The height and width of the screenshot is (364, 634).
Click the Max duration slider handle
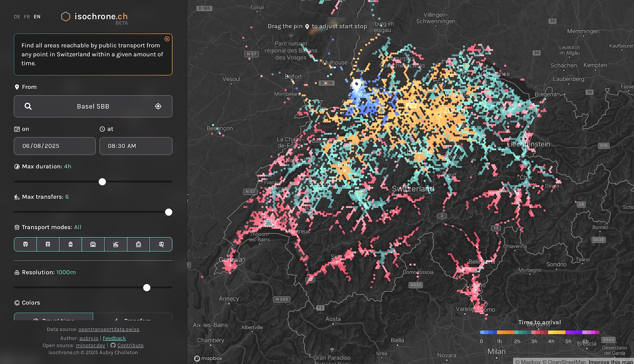(102, 182)
